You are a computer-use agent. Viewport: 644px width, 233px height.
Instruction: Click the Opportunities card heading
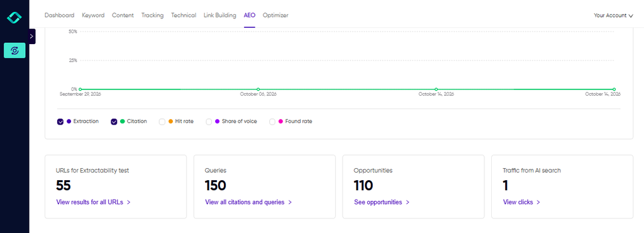pos(373,170)
